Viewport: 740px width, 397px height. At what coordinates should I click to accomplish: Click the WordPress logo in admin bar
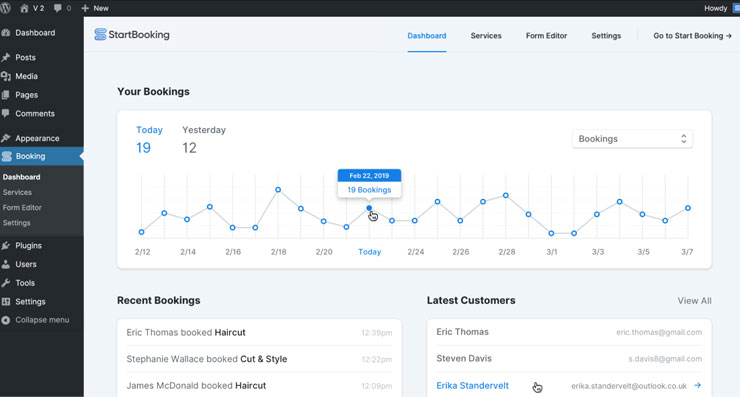pyautogui.click(x=5, y=8)
